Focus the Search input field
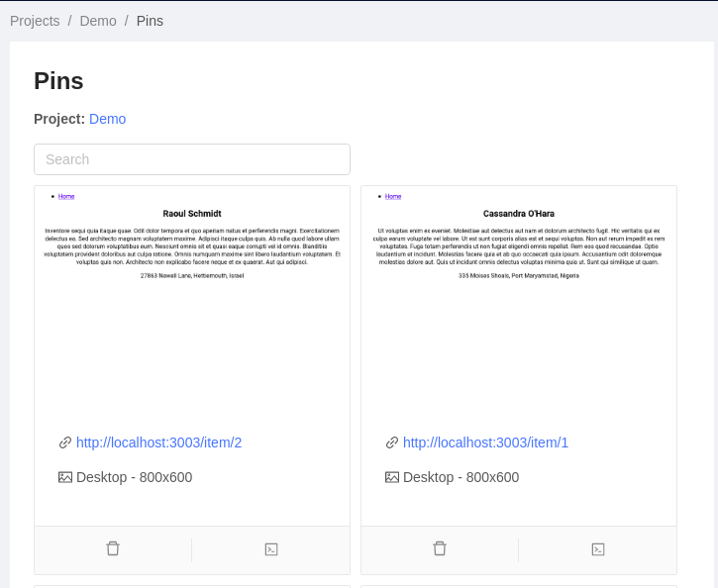 point(192,159)
